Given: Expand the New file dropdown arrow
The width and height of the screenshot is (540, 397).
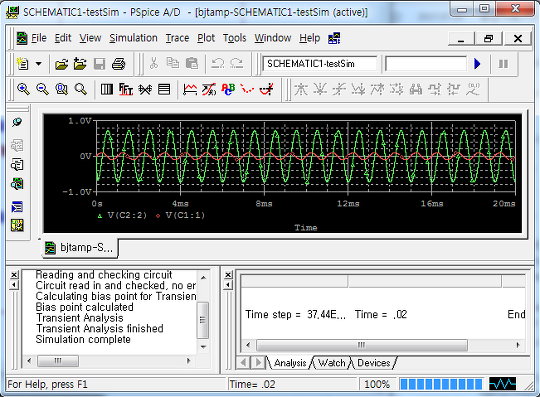Looking at the screenshot, I should point(39,64).
